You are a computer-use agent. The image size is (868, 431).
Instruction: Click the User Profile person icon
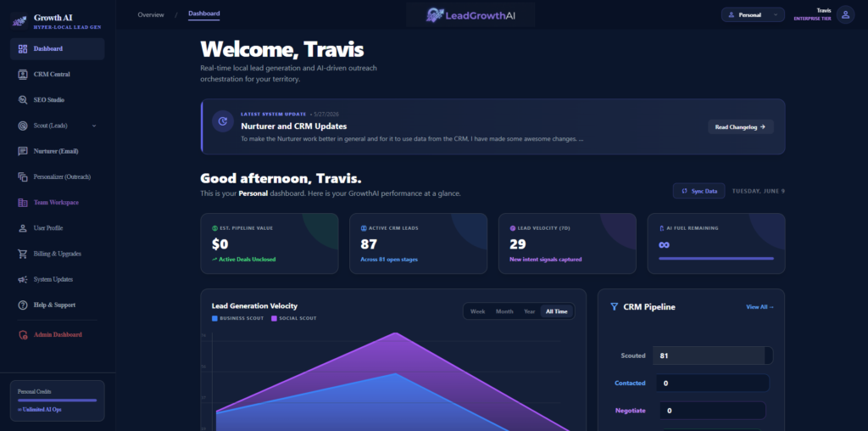(x=23, y=228)
